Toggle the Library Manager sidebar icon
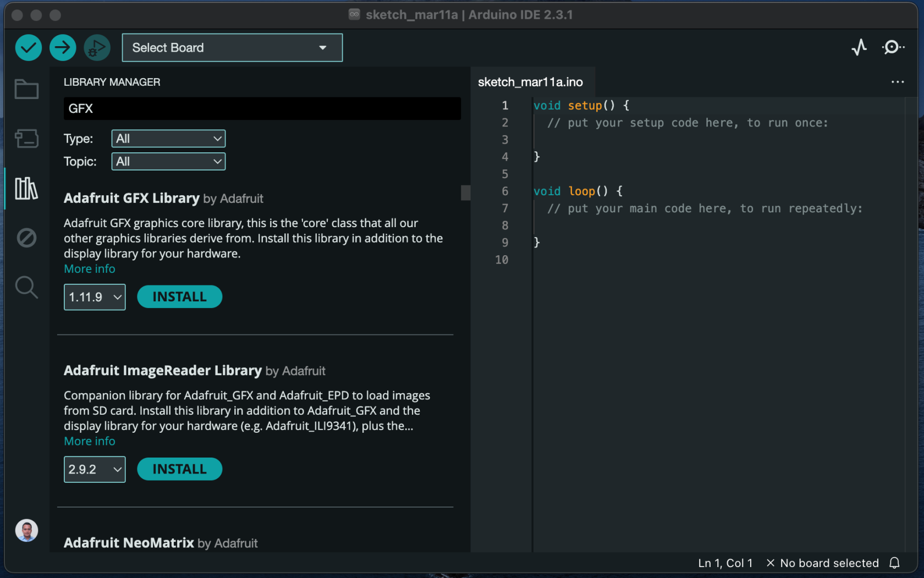This screenshot has height=578, width=924. 26,189
